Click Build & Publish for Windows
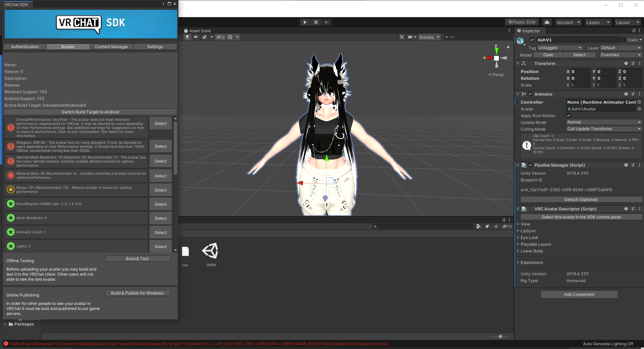 137,293
